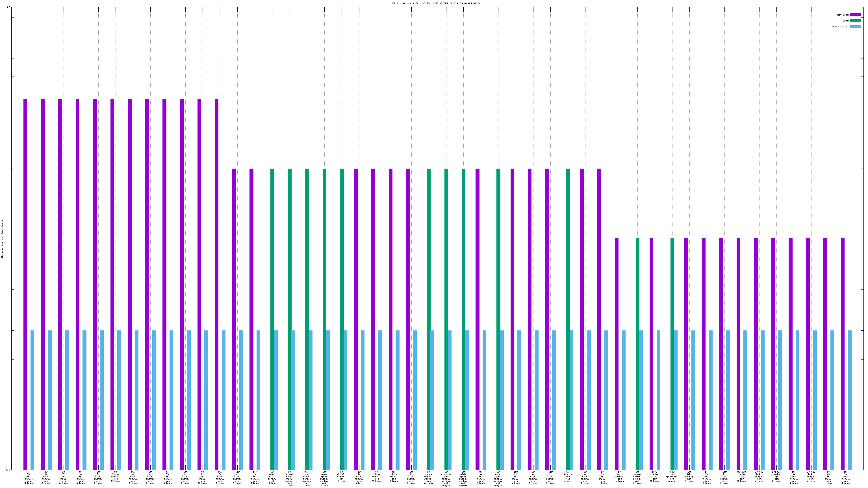Click the '36499@ iadb.isipp.com 2 hops' label
The height and width of the screenshot is (488, 868).
click(x=741, y=476)
